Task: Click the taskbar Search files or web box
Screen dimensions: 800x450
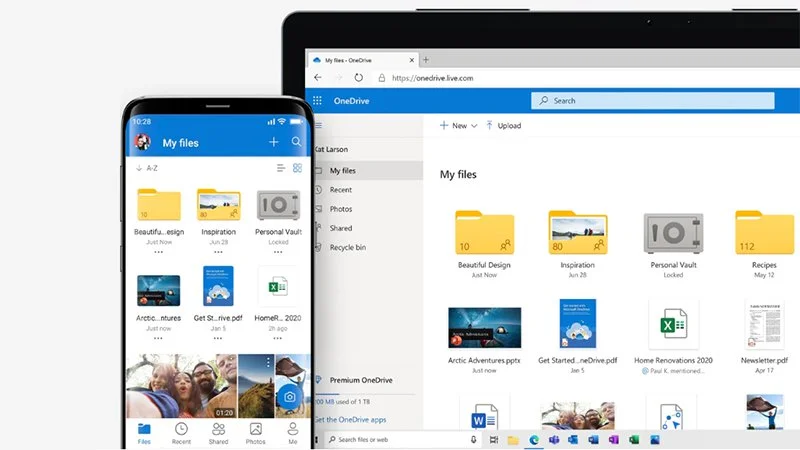Action: click(x=403, y=439)
